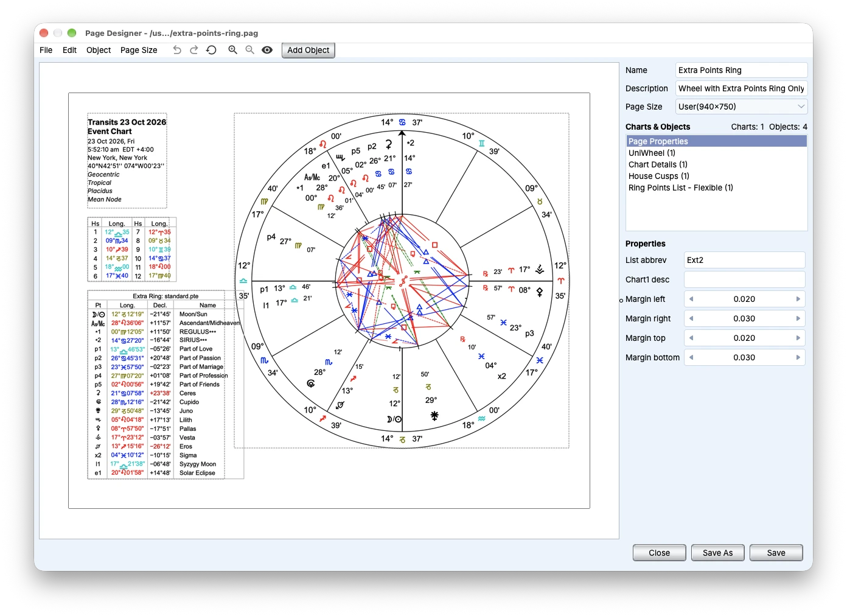Click the Save button
847x616 pixels.
(x=776, y=553)
